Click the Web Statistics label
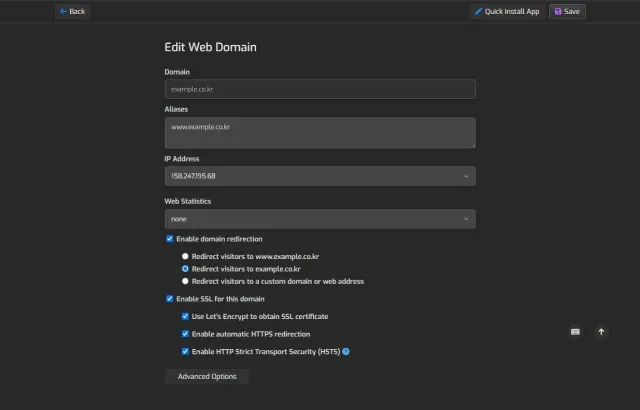 pyautogui.click(x=188, y=201)
